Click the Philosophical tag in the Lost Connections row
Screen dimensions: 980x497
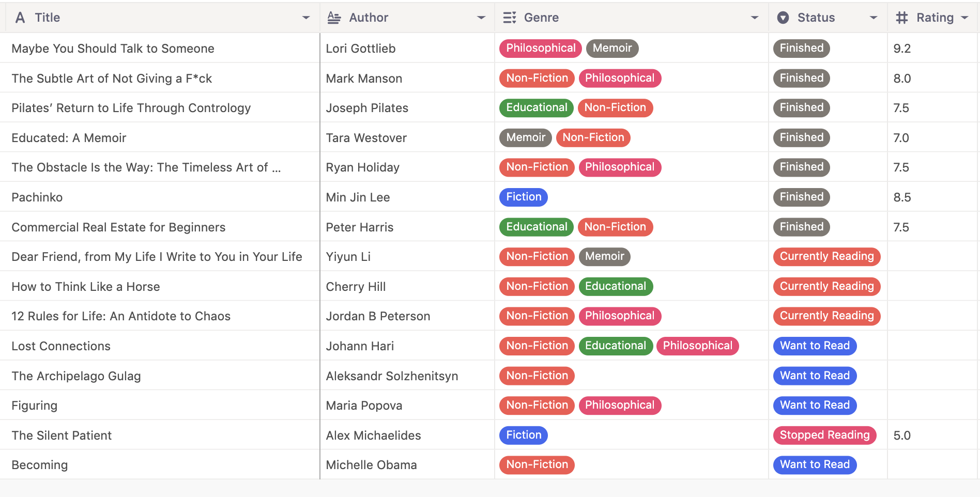pos(698,346)
